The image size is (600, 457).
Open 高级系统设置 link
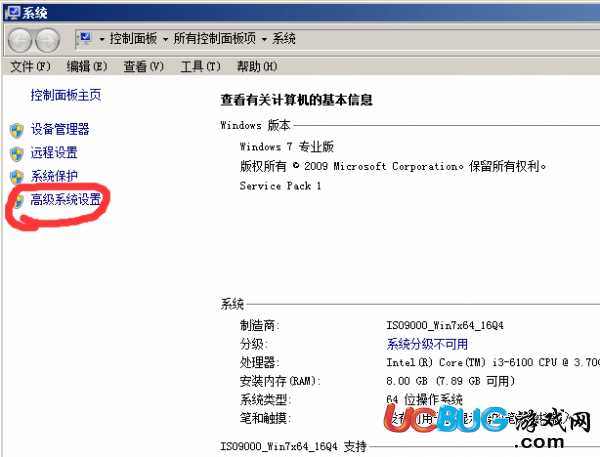[66, 199]
